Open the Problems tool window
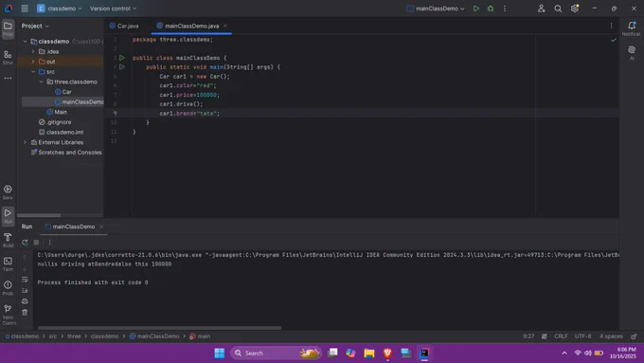The image size is (644, 363). (8, 288)
